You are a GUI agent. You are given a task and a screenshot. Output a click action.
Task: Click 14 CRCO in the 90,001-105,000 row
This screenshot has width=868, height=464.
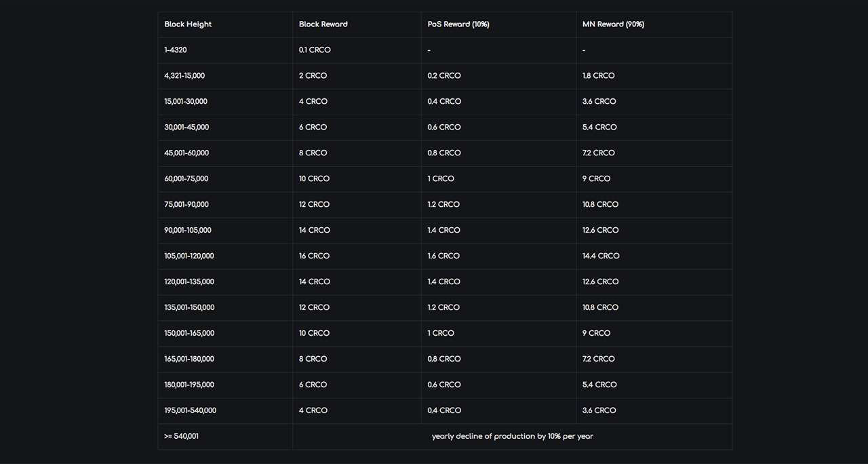tap(357, 231)
